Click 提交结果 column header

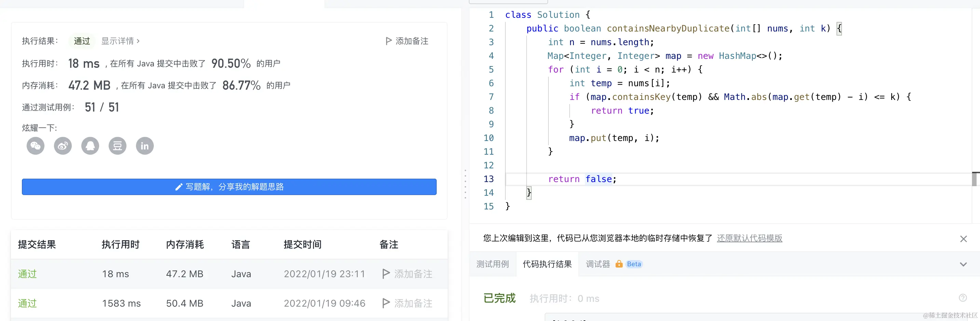pos(37,244)
